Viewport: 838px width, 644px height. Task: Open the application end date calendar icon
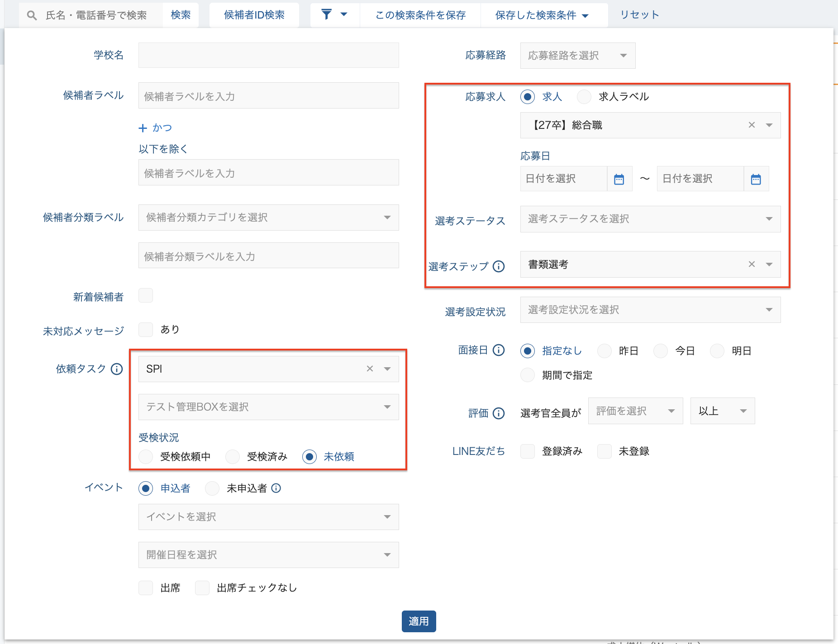756,179
